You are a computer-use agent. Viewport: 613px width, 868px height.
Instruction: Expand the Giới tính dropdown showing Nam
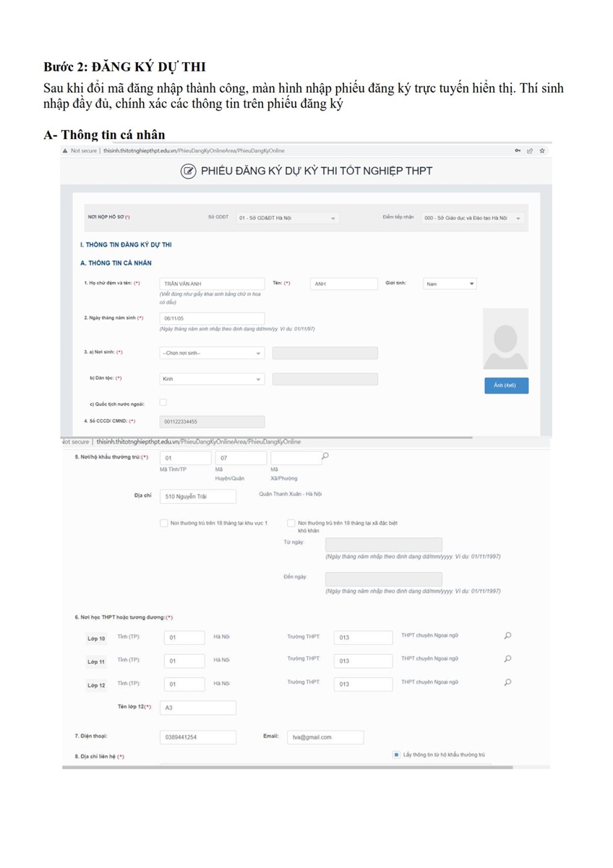(450, 284)
